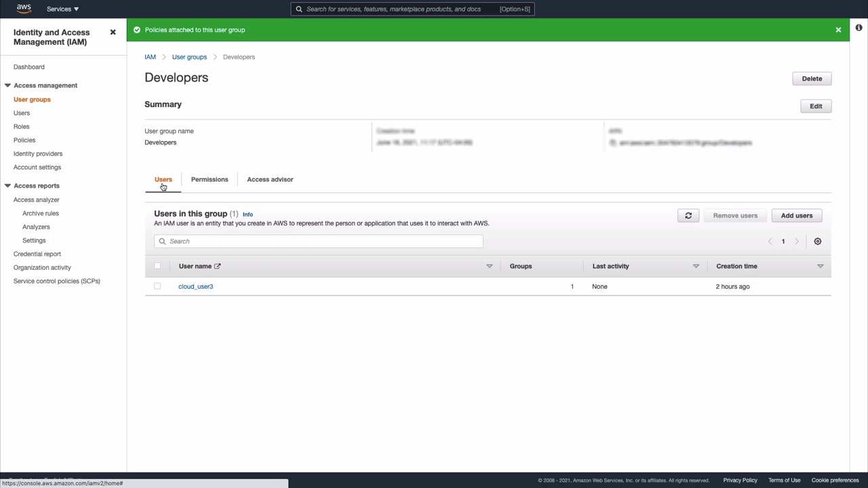Screen dimensions: 868x488
Task: Open Archive rules
Action: click(41, 213)
